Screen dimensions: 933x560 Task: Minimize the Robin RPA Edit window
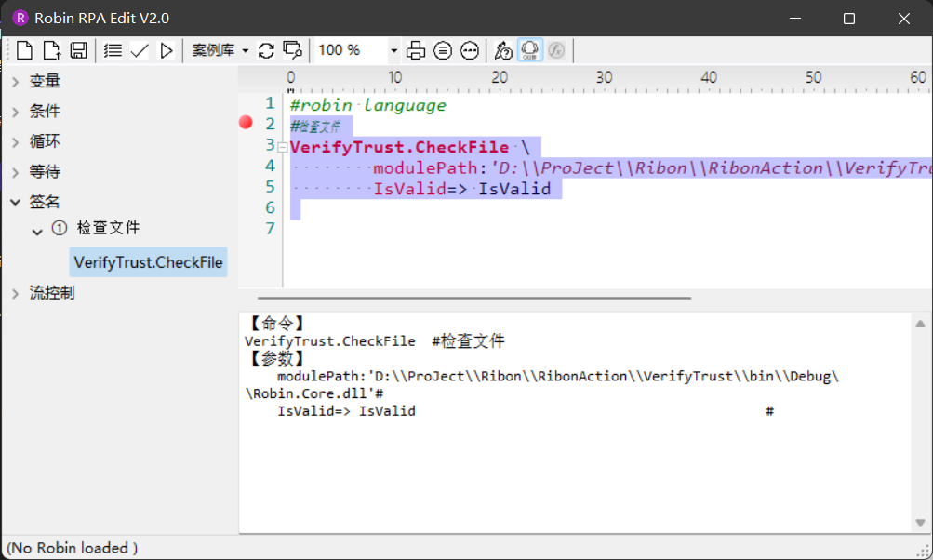tap(795, 19)
